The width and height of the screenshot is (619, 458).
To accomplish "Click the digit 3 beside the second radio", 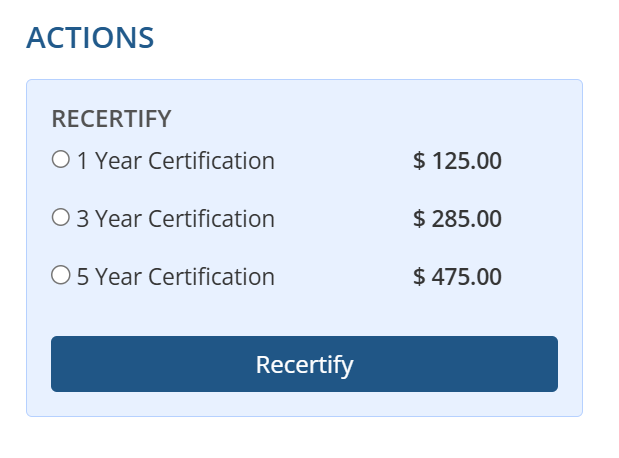I will pyautogui.click(x=83, y=219).
